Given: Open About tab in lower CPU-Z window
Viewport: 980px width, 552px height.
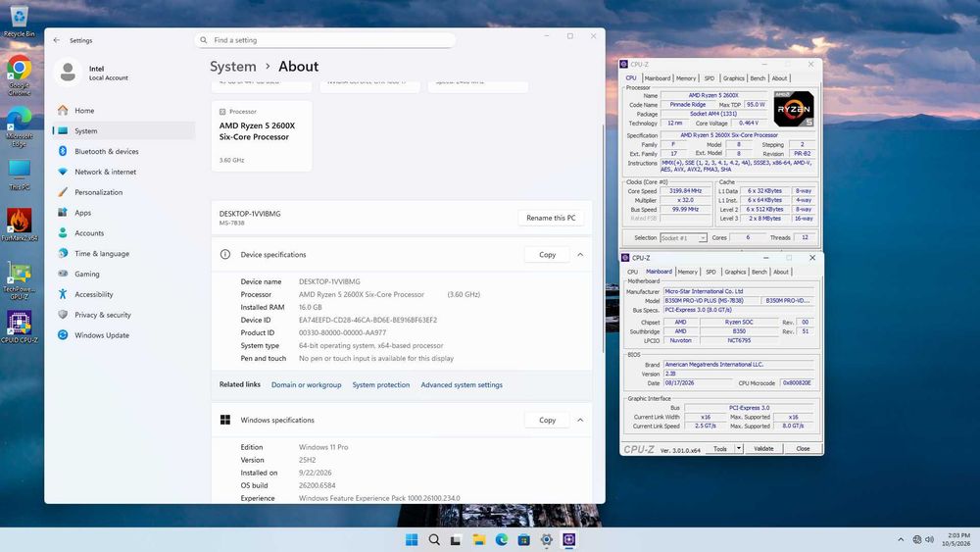Looking at the screenshot, I should [x=781, y=272].
